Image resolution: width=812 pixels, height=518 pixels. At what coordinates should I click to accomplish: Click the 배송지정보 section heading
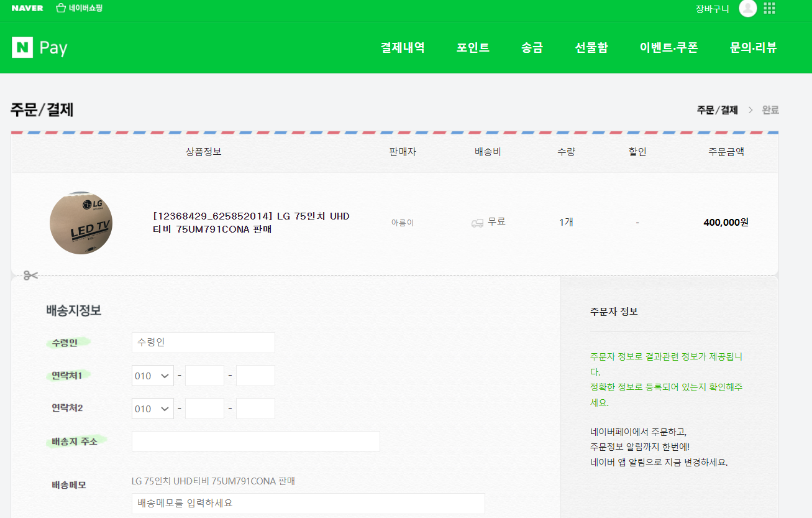point(74,311)
